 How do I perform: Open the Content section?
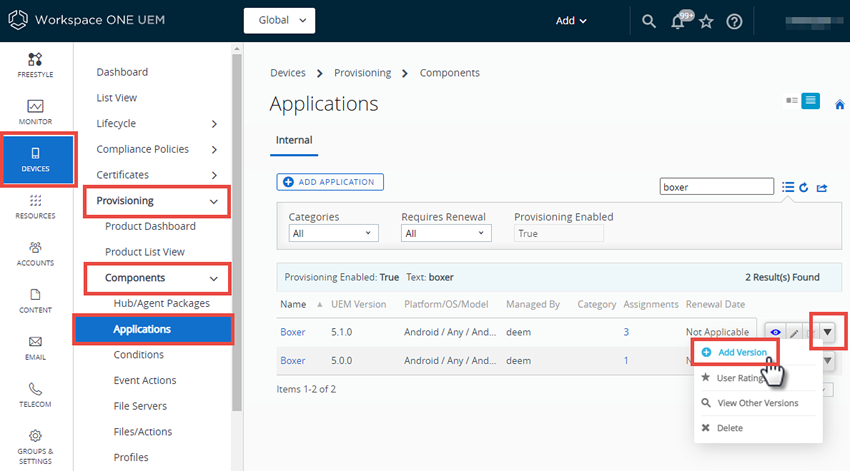35,301
